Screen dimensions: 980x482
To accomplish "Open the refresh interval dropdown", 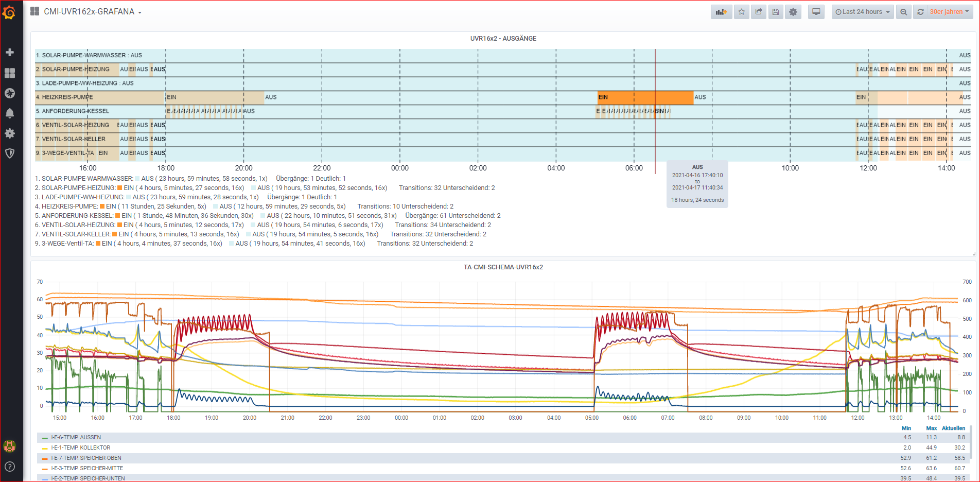I will click(x=949, y=12).
